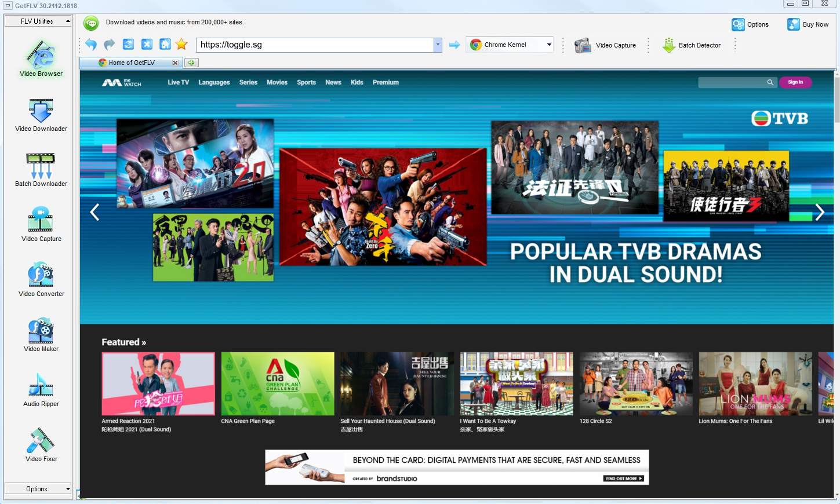
Task: Open the Sports menu
Action: [x=306, y=82]
